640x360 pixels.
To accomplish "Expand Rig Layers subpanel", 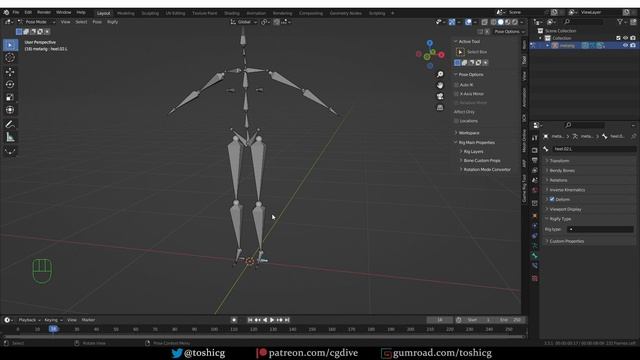I will point(472,151).
